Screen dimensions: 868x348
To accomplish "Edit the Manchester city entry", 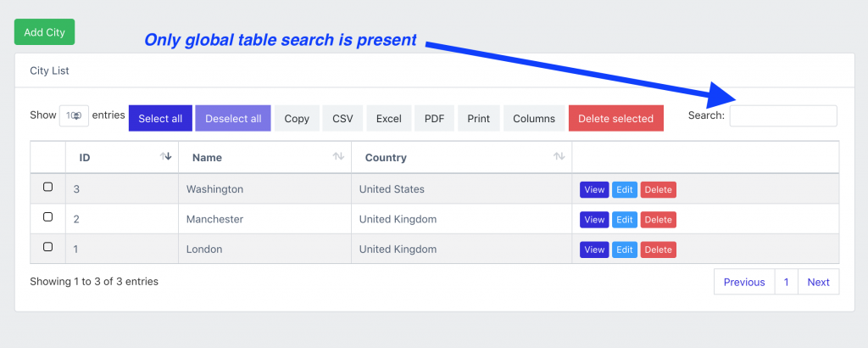I will coord(625,220).
